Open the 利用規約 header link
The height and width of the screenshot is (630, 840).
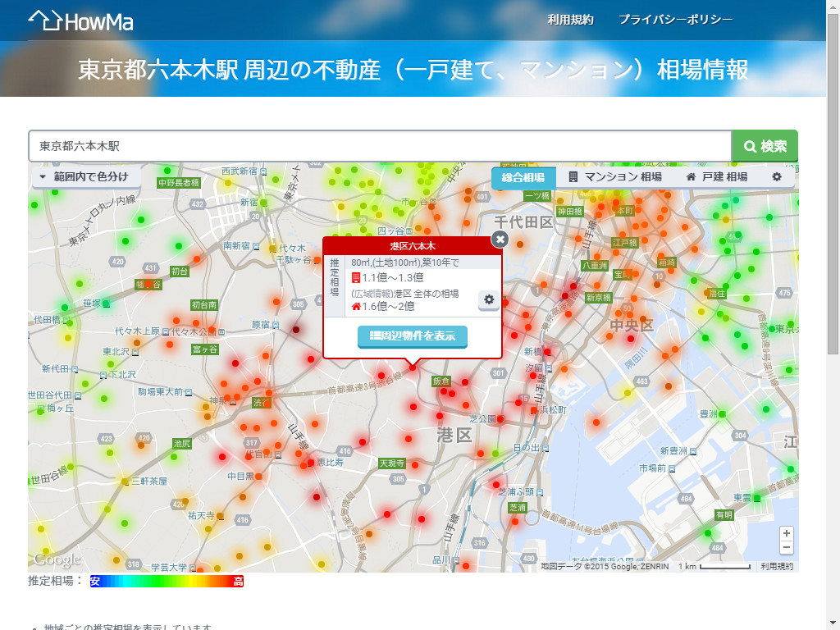point(571,20)
